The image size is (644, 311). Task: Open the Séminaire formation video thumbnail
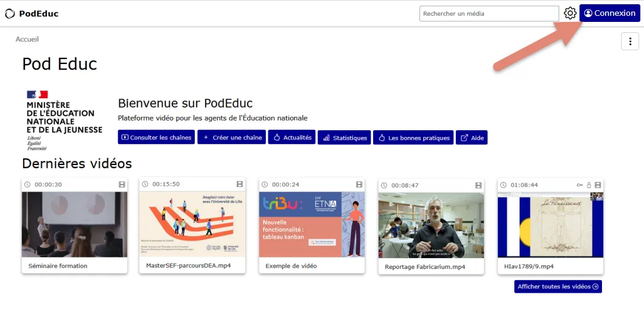[74, 225]
